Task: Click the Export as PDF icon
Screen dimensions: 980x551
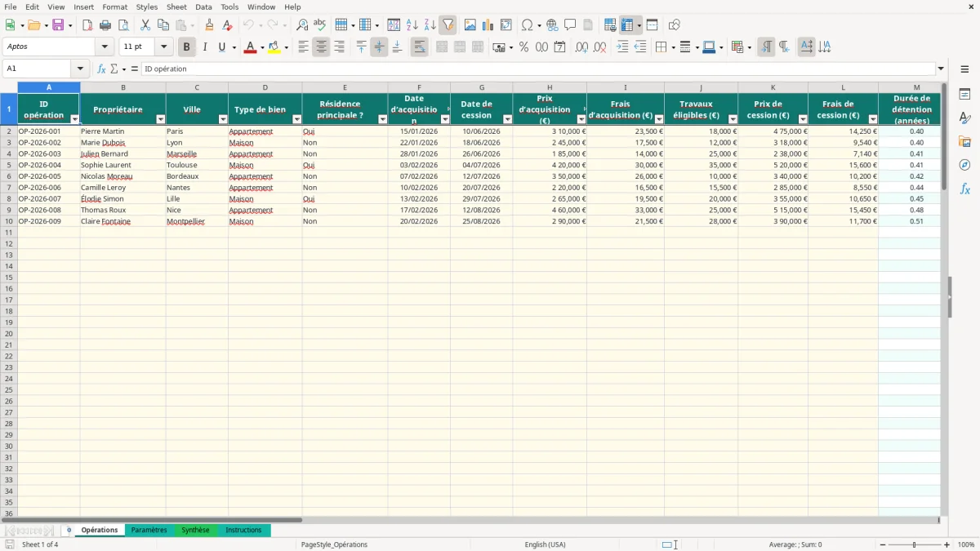Action: [87, 25]
